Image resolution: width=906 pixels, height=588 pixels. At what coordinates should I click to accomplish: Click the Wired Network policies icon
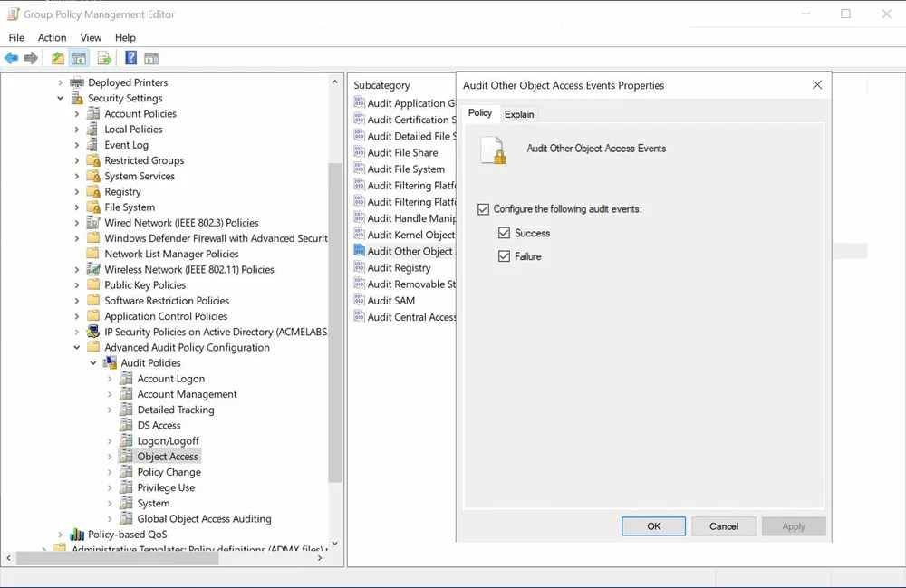(x=93, y=222)
